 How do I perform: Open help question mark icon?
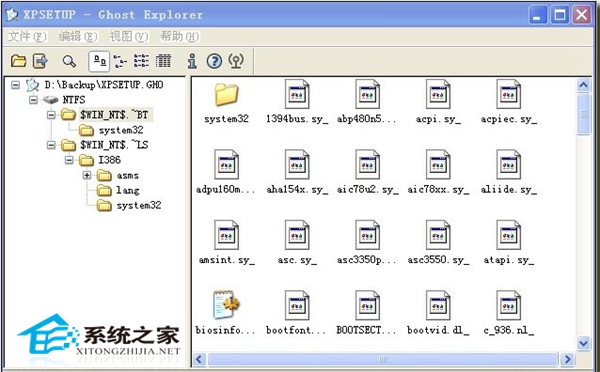click(x=214, y=61)
